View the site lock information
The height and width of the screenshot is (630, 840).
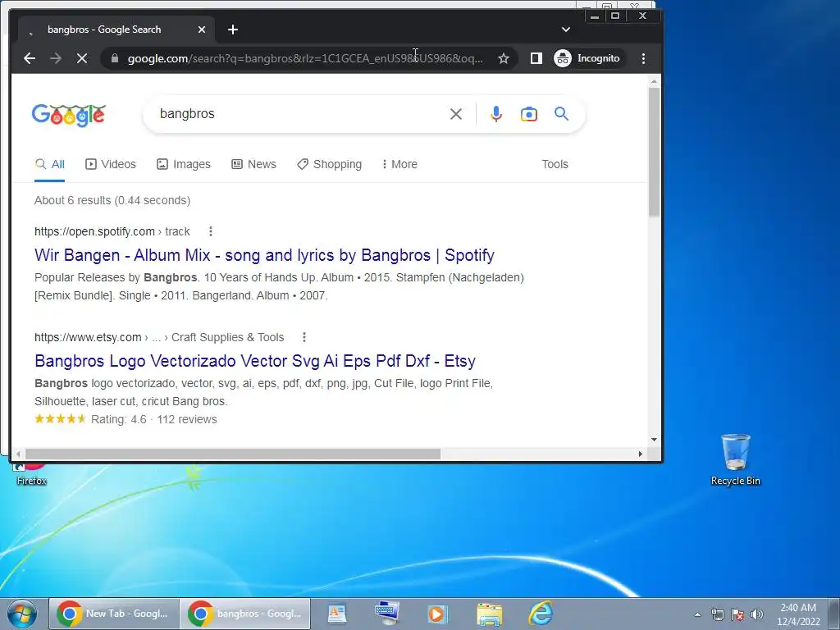(115, 58)
